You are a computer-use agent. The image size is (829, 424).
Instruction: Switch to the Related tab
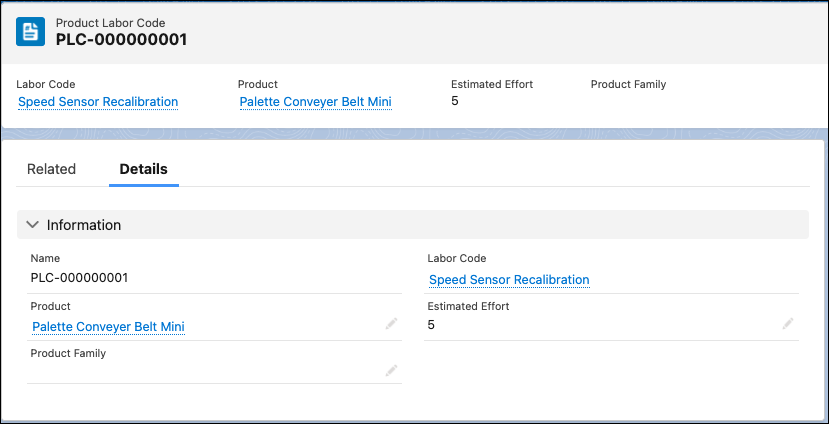[51, 169]
